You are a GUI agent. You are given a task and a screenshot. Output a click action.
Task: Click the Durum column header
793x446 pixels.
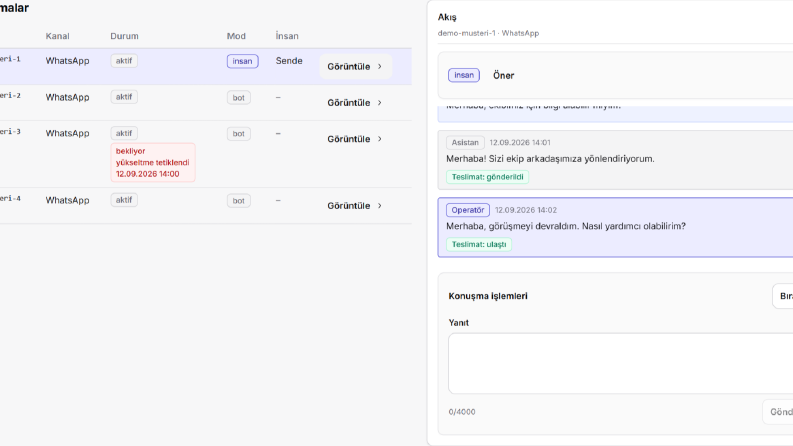click(124, 36)
